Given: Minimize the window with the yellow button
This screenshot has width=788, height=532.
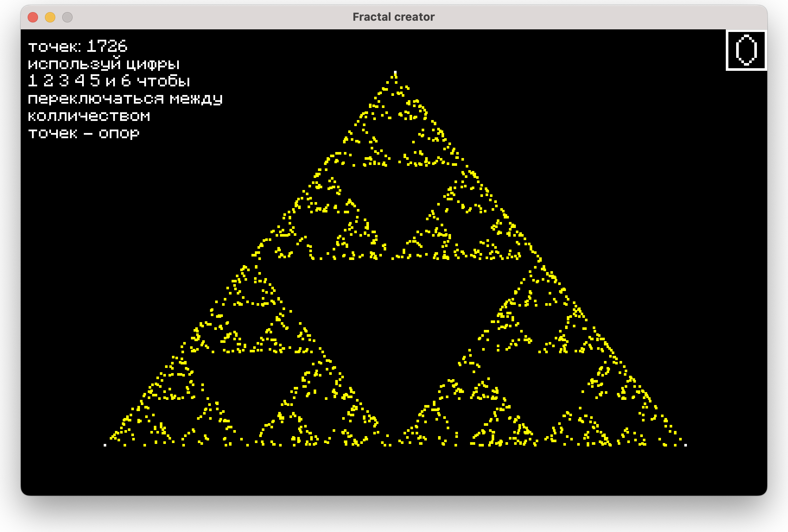Looking at the screenshot, I should pos(50,17).
